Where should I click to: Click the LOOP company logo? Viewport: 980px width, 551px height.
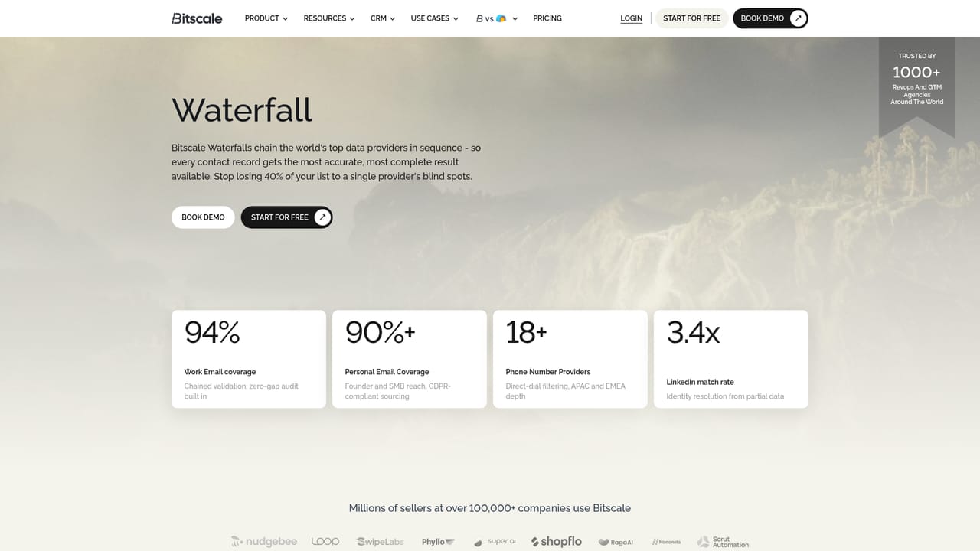point(325,541)
